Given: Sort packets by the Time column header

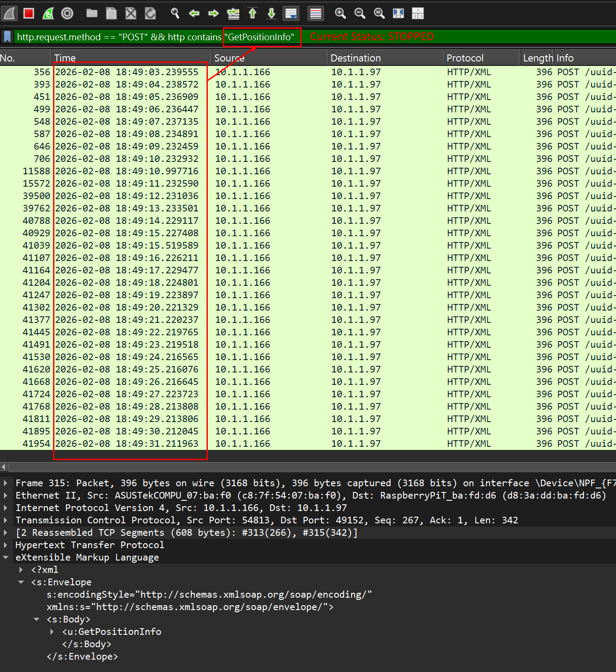Looking at the screenshot, I should (x=65, y=58).
